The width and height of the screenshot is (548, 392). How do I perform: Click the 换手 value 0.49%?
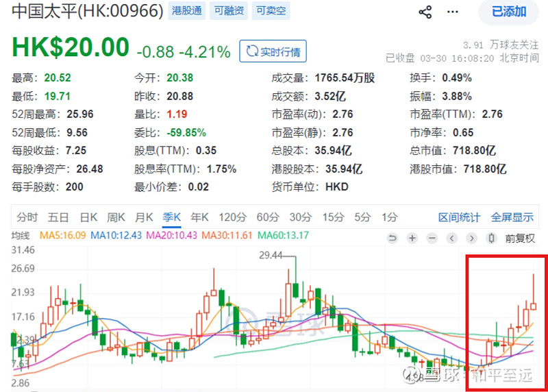point(457,78)
